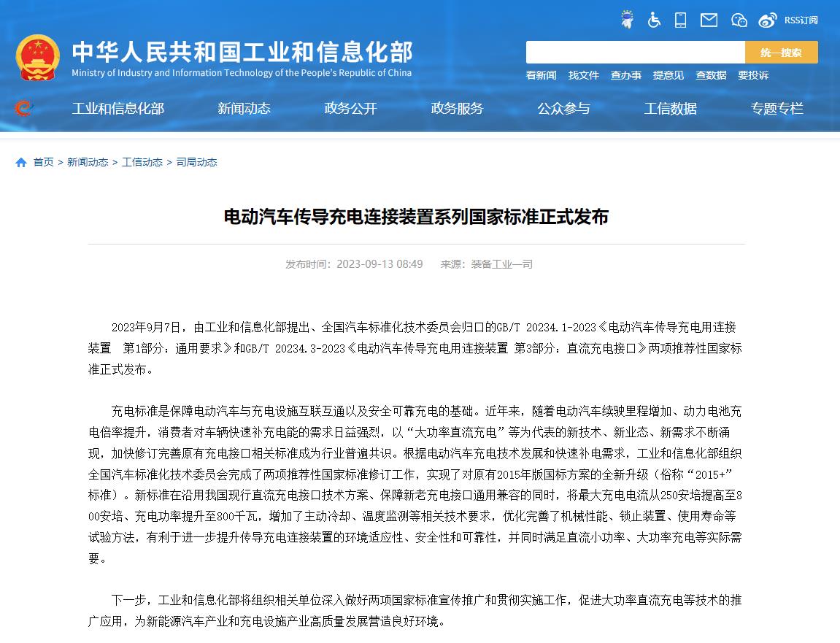Click the home icon in breadcrumb
The image size is (840, 643).
(x=21, y=163)
